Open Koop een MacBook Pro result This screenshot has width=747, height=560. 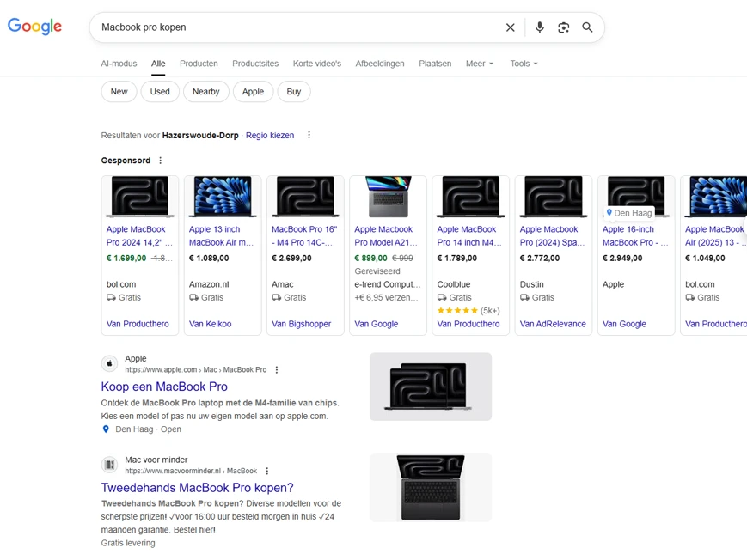coord(164,387)
